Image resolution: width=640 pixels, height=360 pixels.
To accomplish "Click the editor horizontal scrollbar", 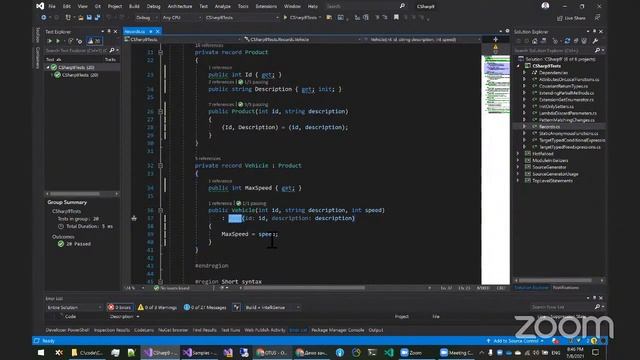I will [304, 288].
